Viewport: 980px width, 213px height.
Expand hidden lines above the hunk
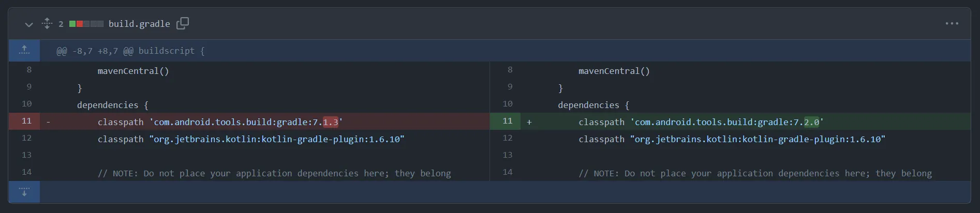(24, 51)
